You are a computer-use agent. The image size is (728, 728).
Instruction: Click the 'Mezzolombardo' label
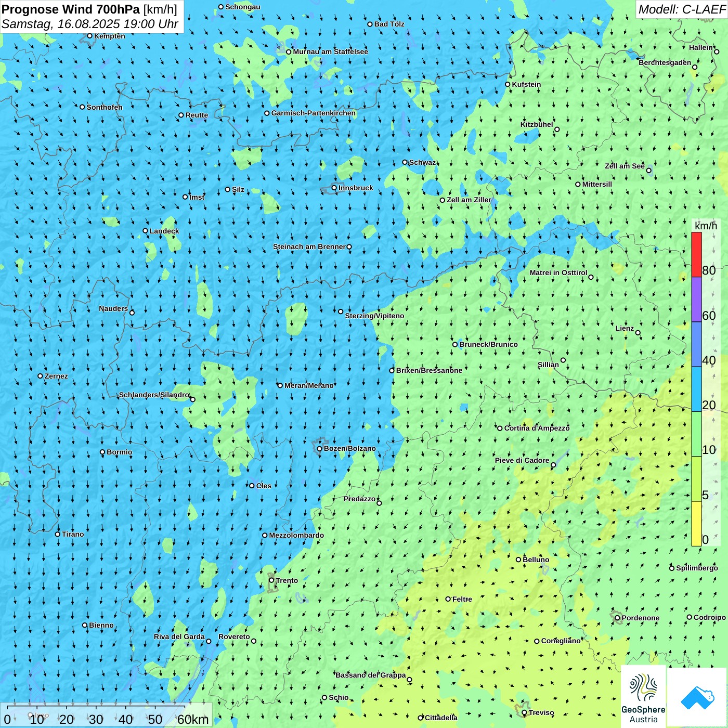tap(296, 535)
